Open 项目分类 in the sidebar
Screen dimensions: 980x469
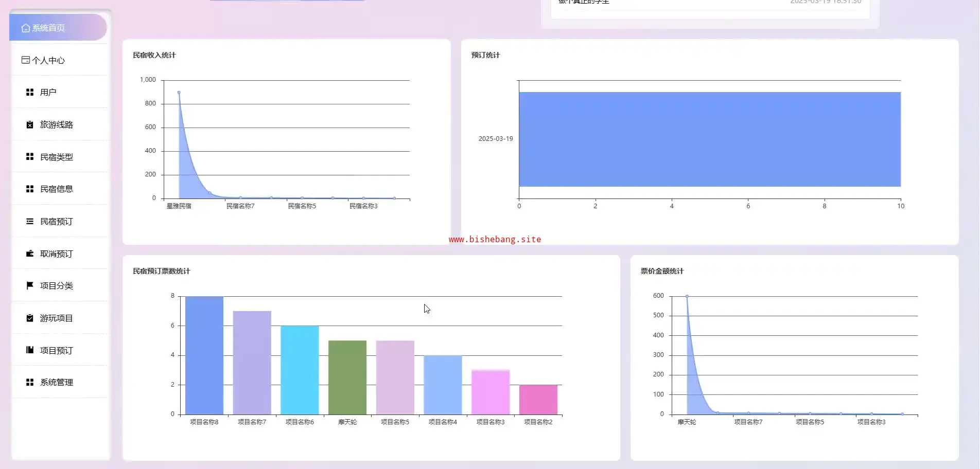(x=60, y=285)
